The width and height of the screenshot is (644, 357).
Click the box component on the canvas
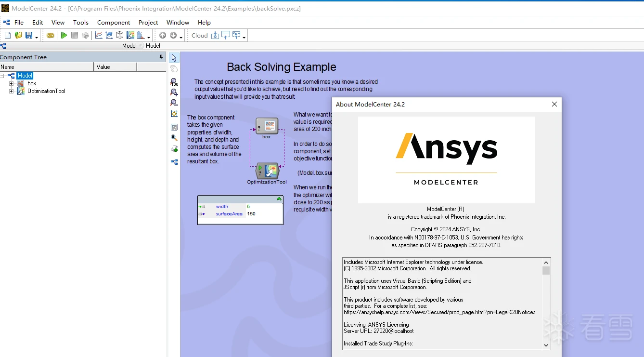(x=267, y=126)
